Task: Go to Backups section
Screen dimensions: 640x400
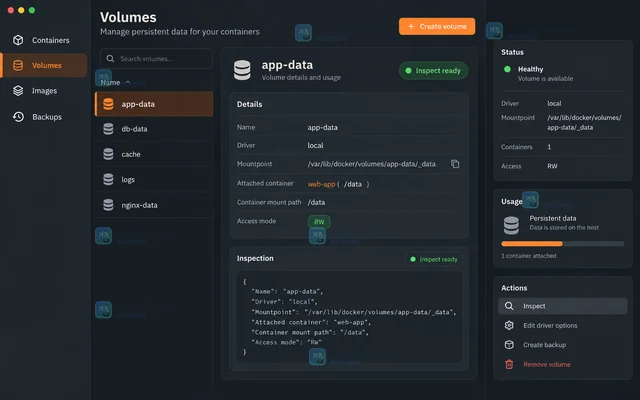Action: coord(44,117)
